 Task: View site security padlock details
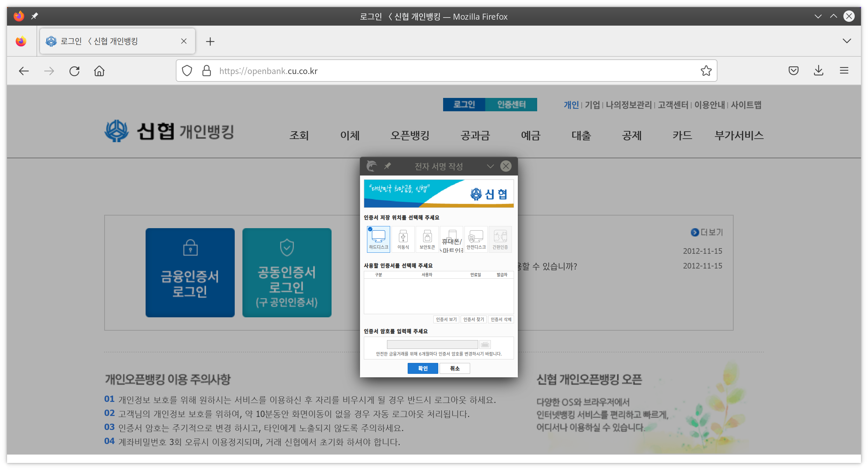click(207, 71)
